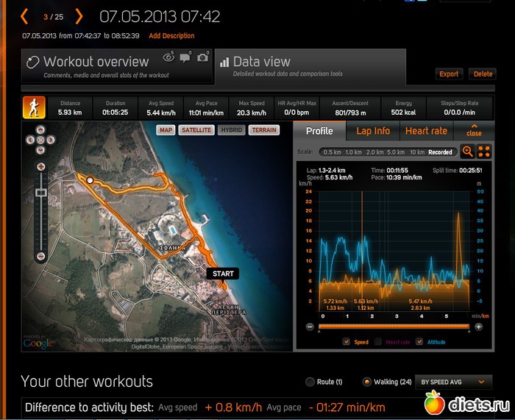
Task: Select the 5.0 km scale option
Action: (396, 152)
